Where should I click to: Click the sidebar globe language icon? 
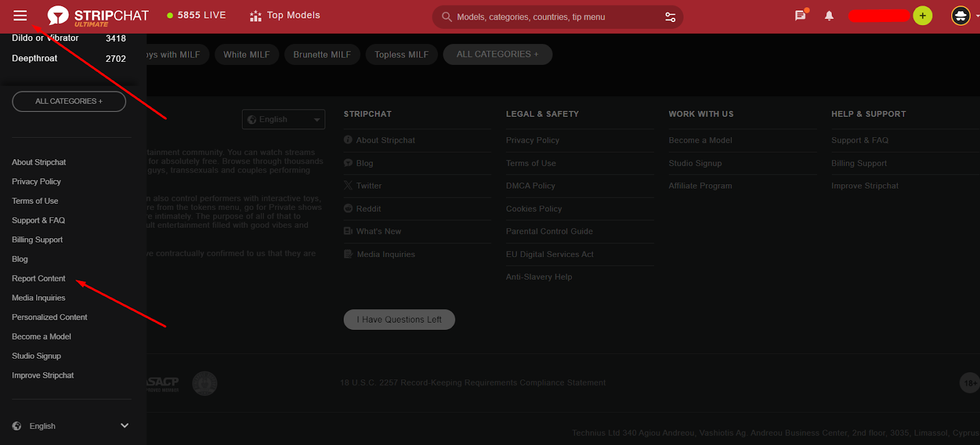click(x=17, y=426)
